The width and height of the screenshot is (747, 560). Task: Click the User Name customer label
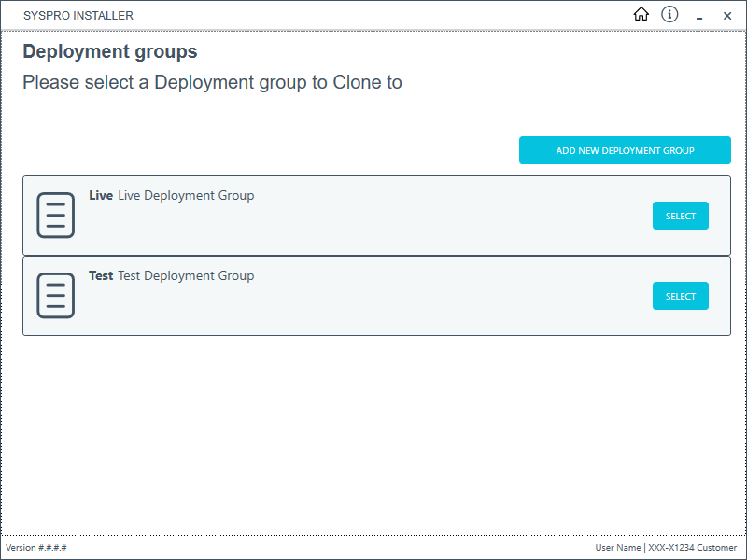pos(666,548)
